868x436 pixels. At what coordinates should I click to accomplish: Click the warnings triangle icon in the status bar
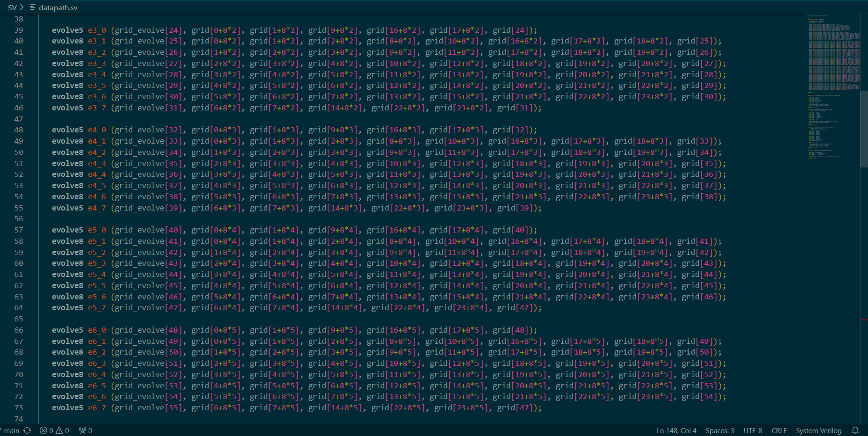[60, 430]
